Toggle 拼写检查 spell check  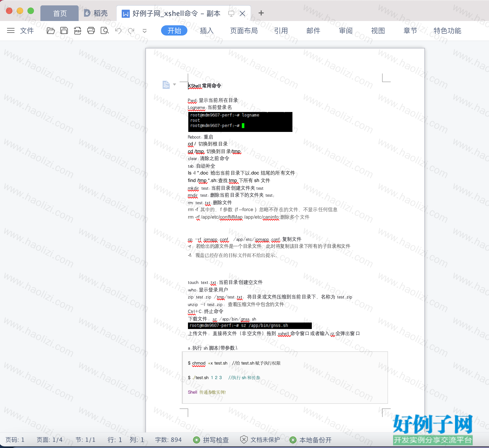pyautogui.click(x=211, y=440)
